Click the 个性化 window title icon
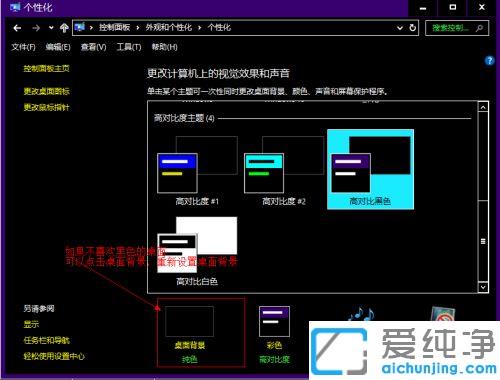Image resolution: width=500 pixels, height=380 pixels. 15,7
